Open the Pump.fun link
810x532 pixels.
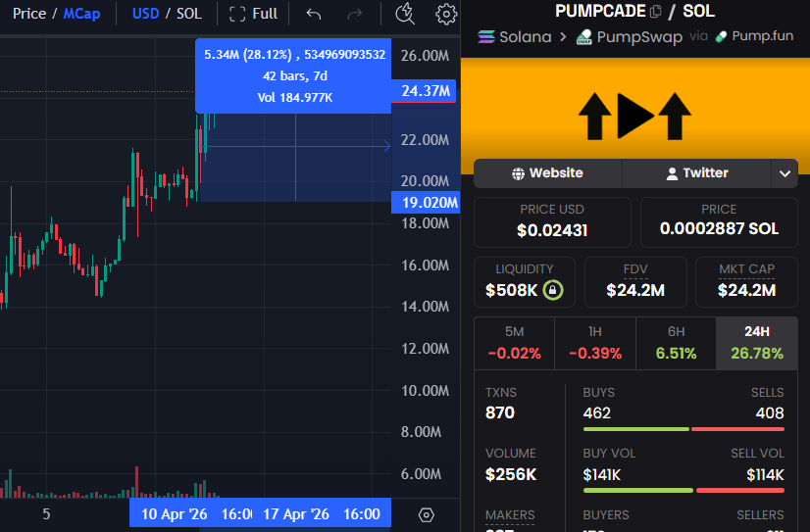(x=763, y=35)
